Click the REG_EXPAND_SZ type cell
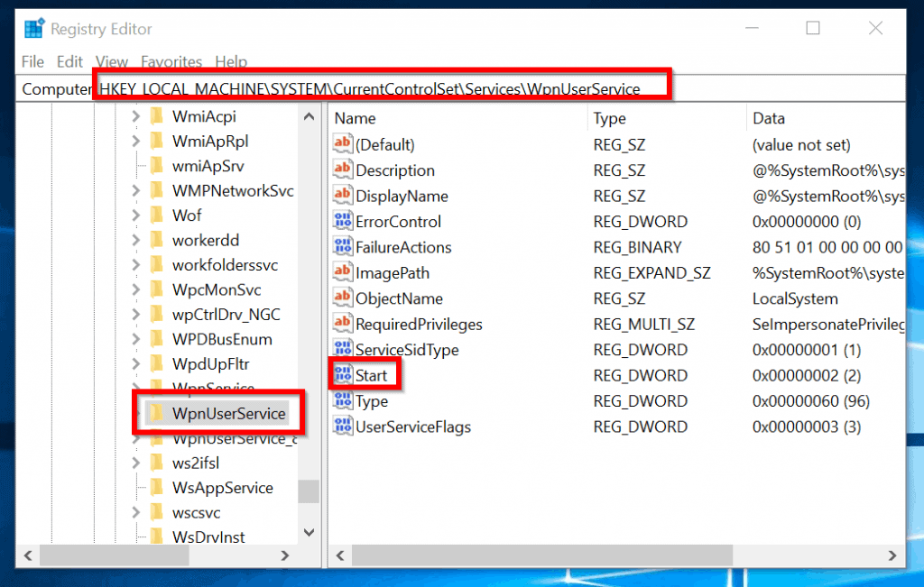The height and width of the screenshot is (587, 924). pos(651,272)
